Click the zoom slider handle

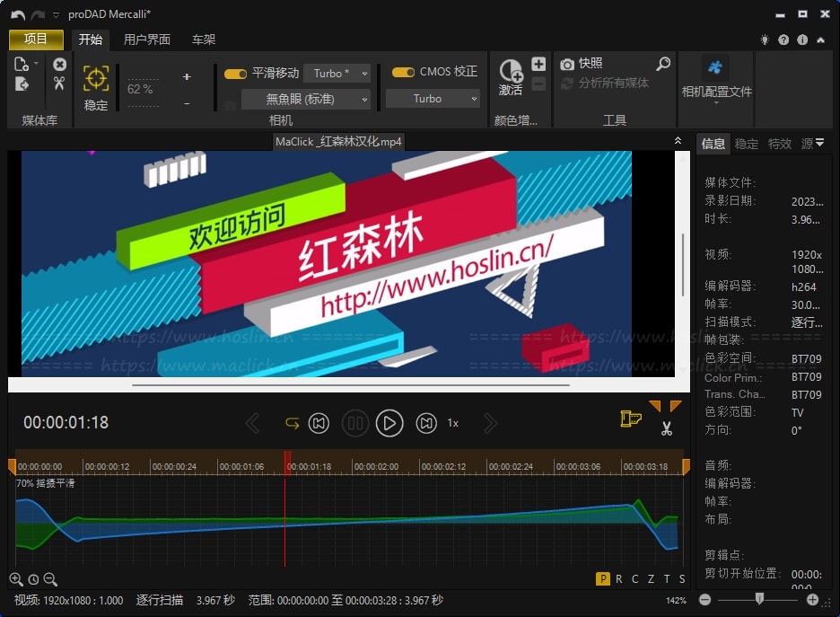tap(759, 599)
